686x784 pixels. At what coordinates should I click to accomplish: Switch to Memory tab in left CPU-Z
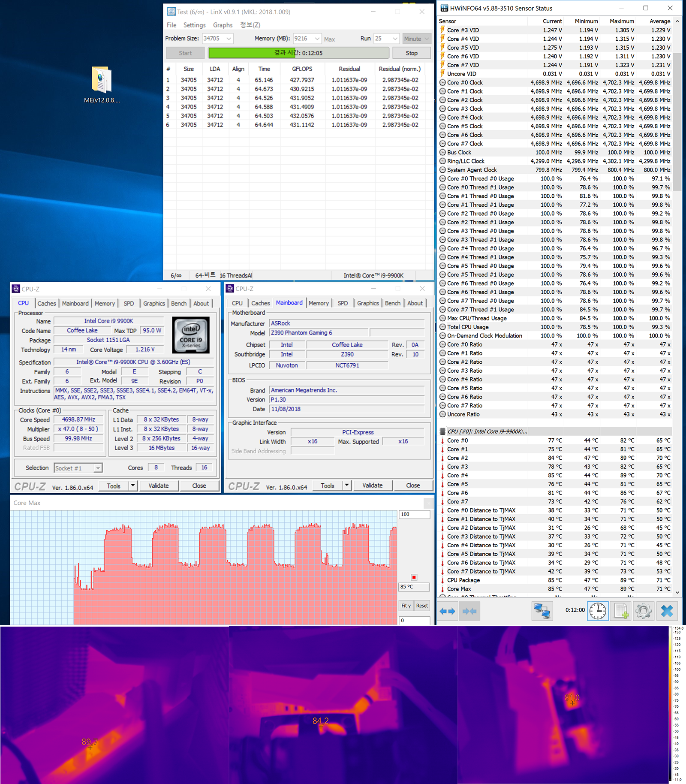[x=105, y=303]
